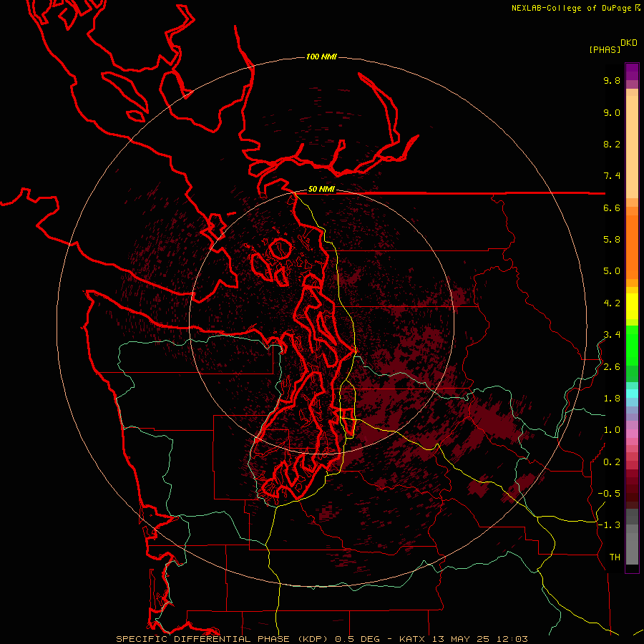
Task: Select the DKD label above color bar
Action: pyautogui.click(x=628, y=43)
